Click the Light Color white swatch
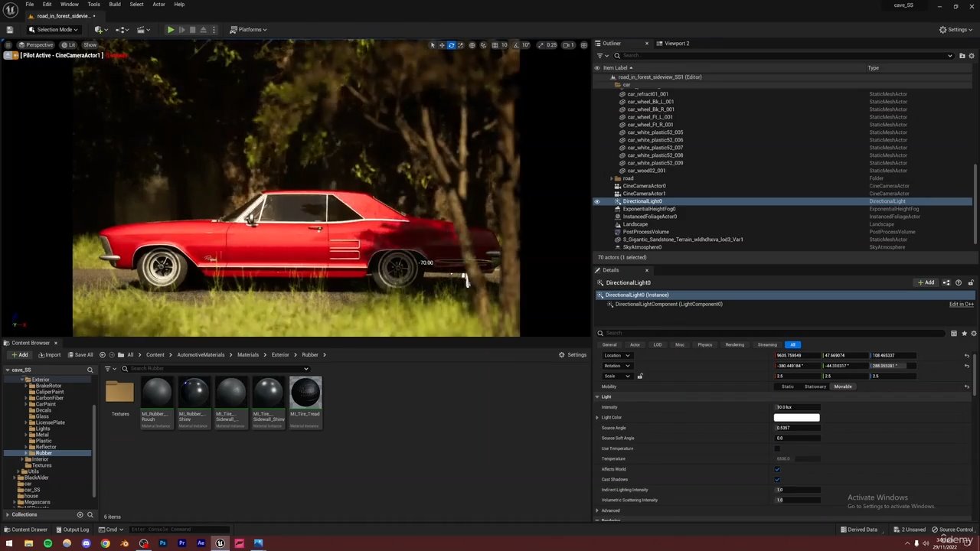This screenshot has width=980, height=551. click(796, 418)
